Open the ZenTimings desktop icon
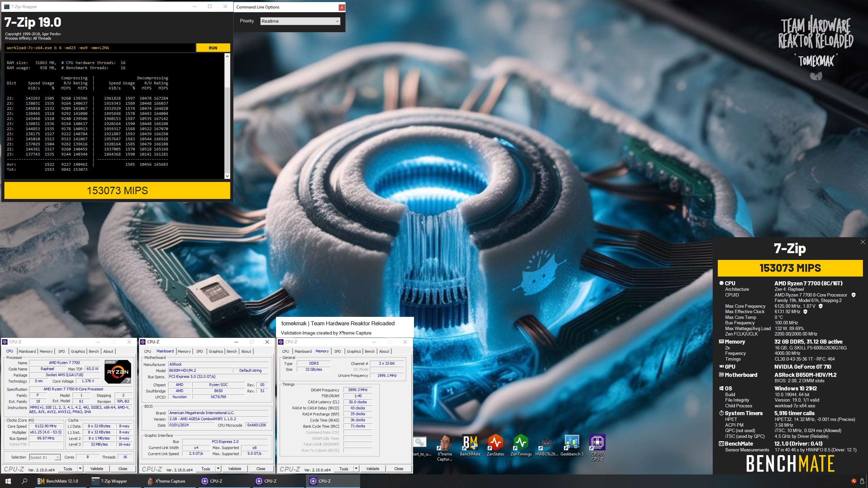 [x=521, y=445]
